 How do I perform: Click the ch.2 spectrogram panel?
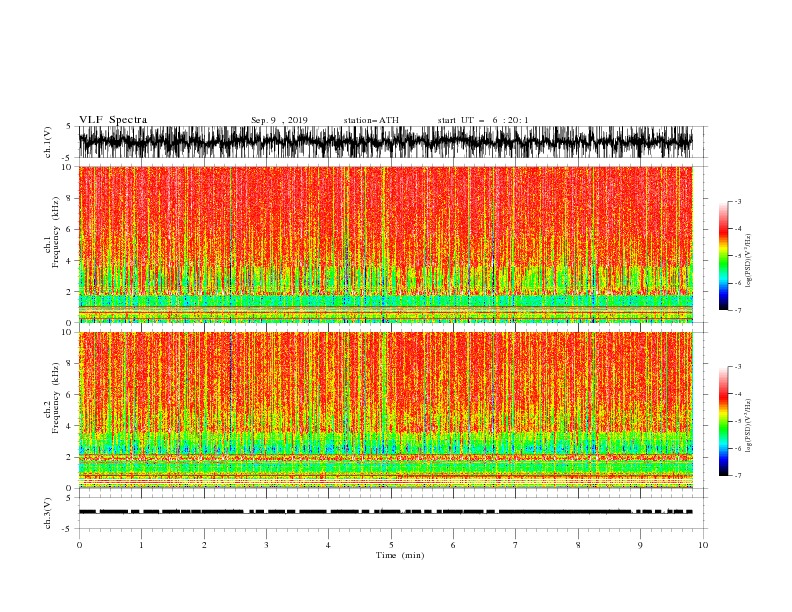click(x=385, y=410)
